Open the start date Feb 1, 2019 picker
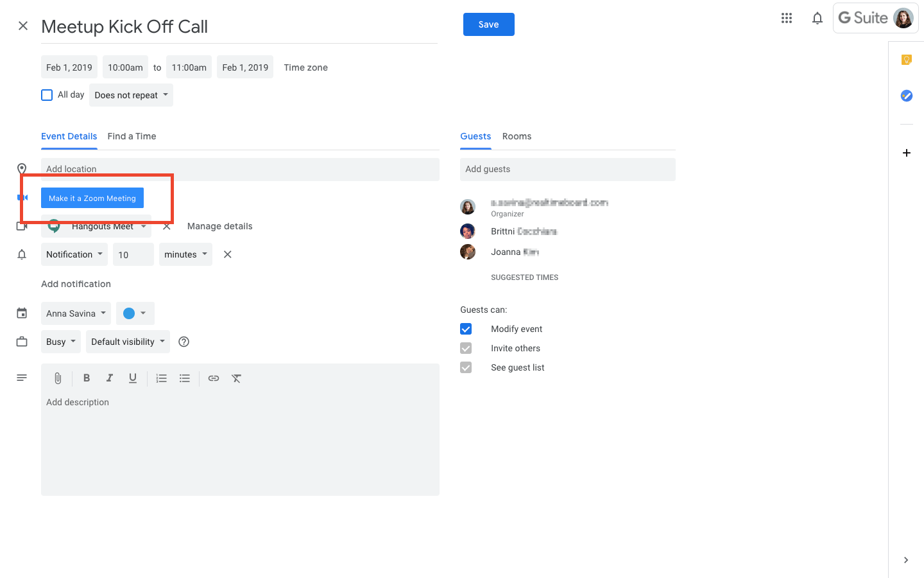The image size is (924, 578). [69, 67]
